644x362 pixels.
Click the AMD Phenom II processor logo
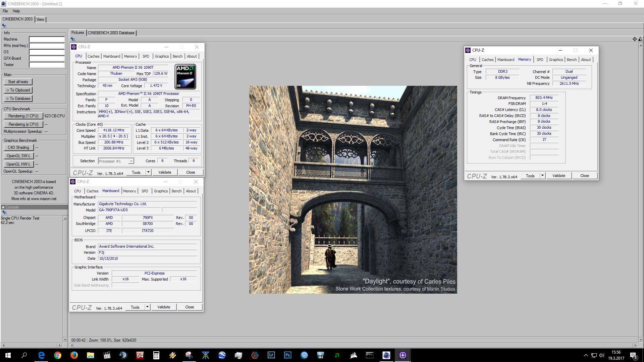[x=185, y=77]
